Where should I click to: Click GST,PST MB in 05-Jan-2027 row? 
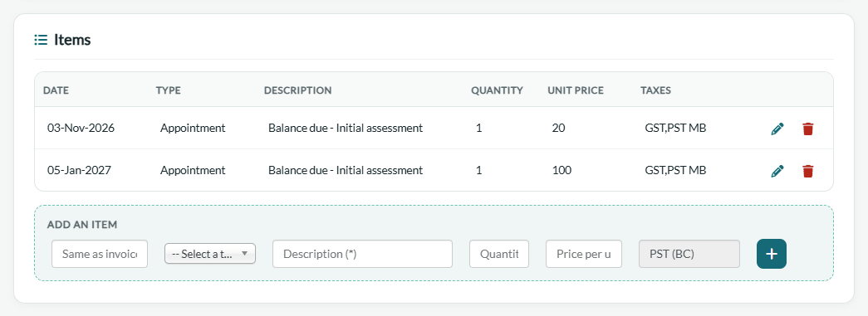[675, 170]
